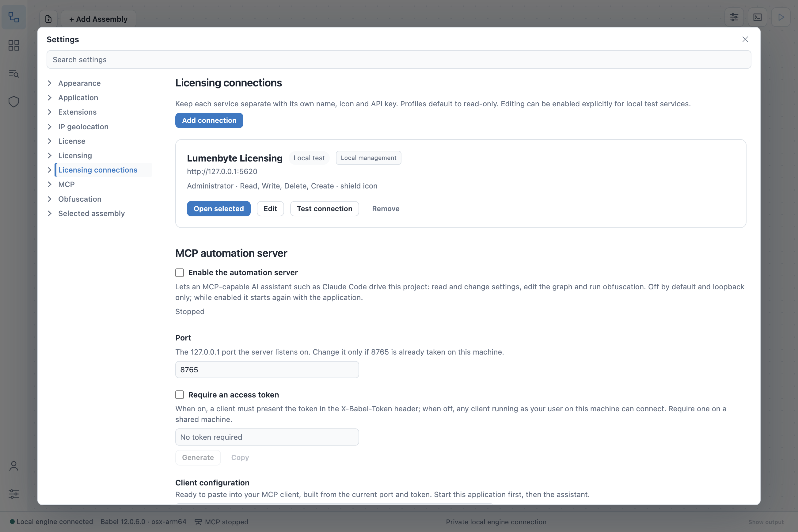Expand the Appearance chevron
Viewport: 798px width, 532px height.
(50, 83)
